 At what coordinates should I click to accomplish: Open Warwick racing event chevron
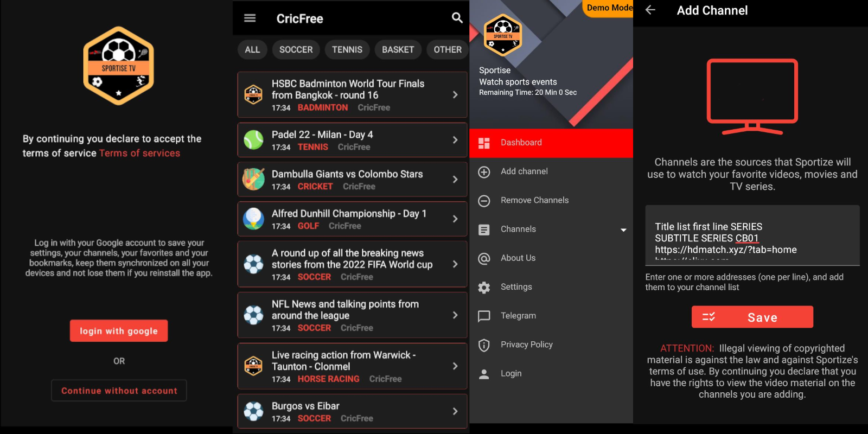(x=455, y=366)
